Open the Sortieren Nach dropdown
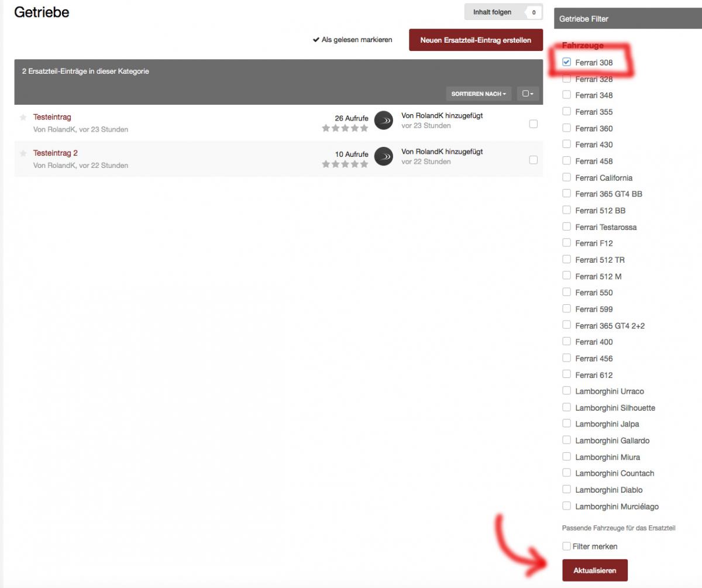The width and height of the screenshot is (702, 588). [479, 94]
